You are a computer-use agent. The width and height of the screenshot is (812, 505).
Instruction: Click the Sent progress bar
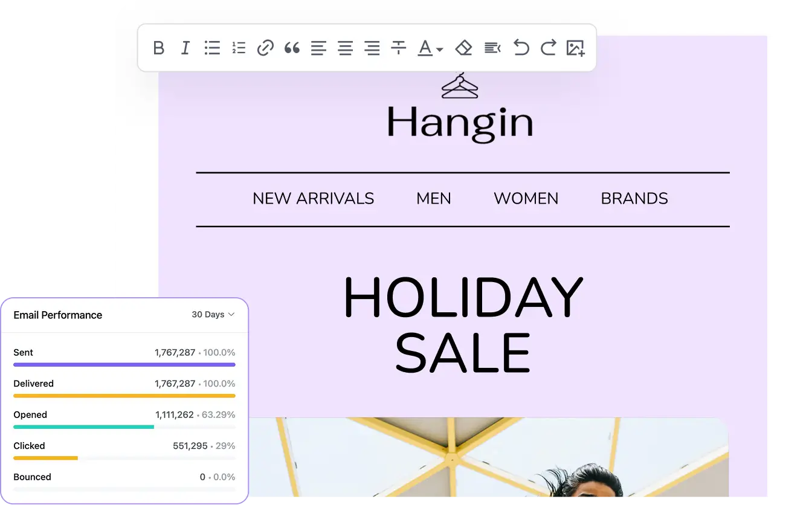pos(124,365)
